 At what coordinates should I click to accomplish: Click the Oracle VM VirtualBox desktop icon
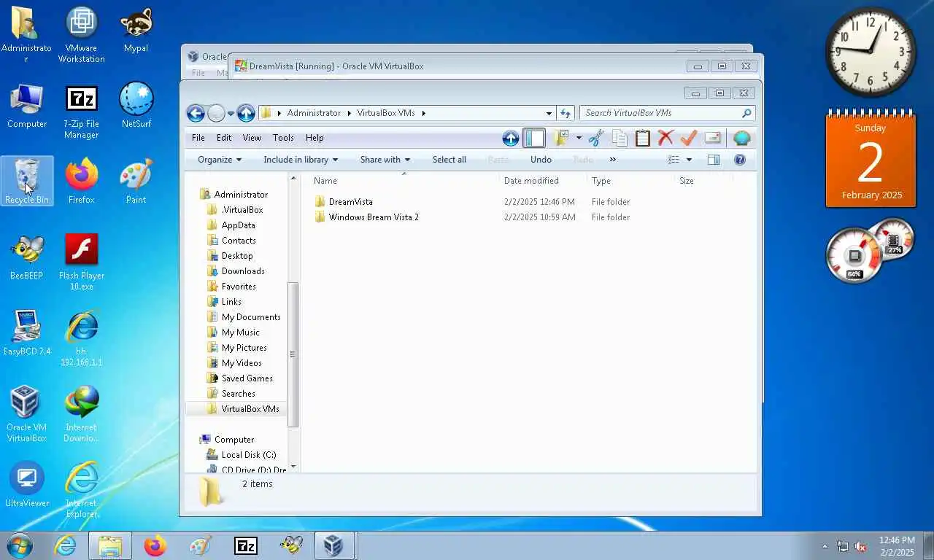(26, 414)
